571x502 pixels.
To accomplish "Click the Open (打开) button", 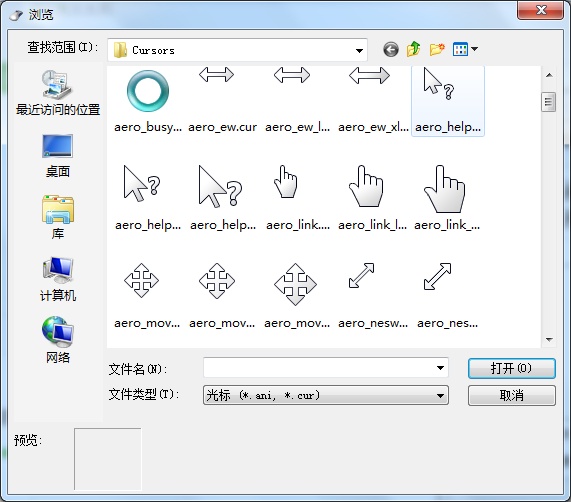I will [512, 368].
